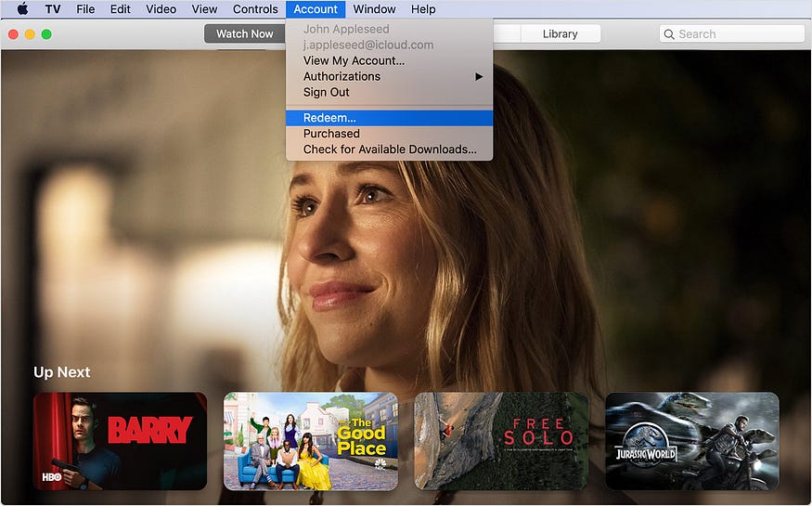Choose the Redeem… menu item
812x506 pixels.
coord(389,118)
